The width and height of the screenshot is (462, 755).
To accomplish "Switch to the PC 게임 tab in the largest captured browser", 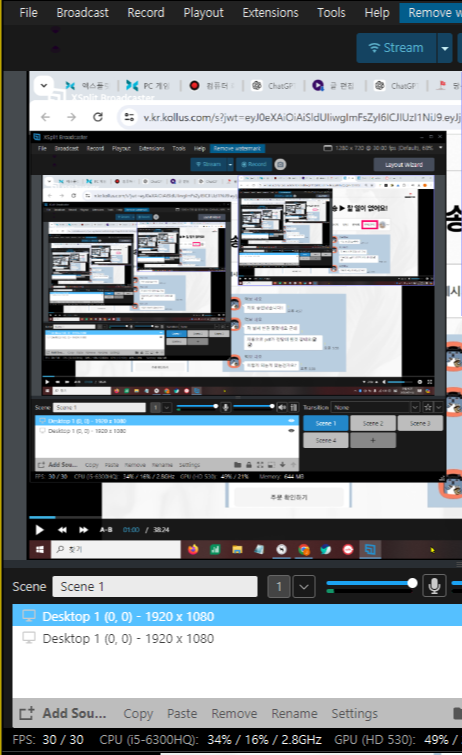I will click(148, 86).
